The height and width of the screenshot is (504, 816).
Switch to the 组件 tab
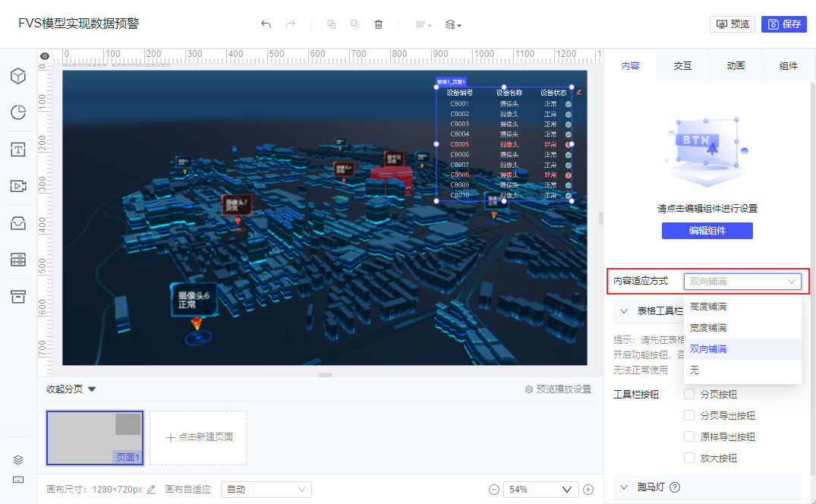pyautogui.click(x=788, y=66)
